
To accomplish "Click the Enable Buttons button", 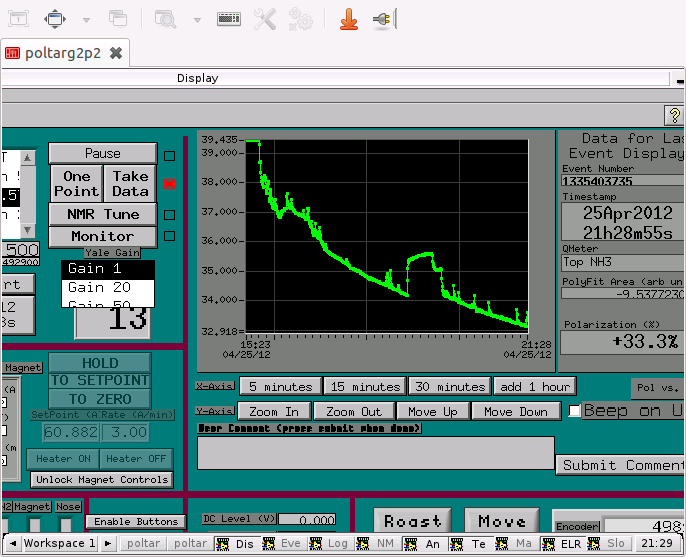I will point(136,522).
